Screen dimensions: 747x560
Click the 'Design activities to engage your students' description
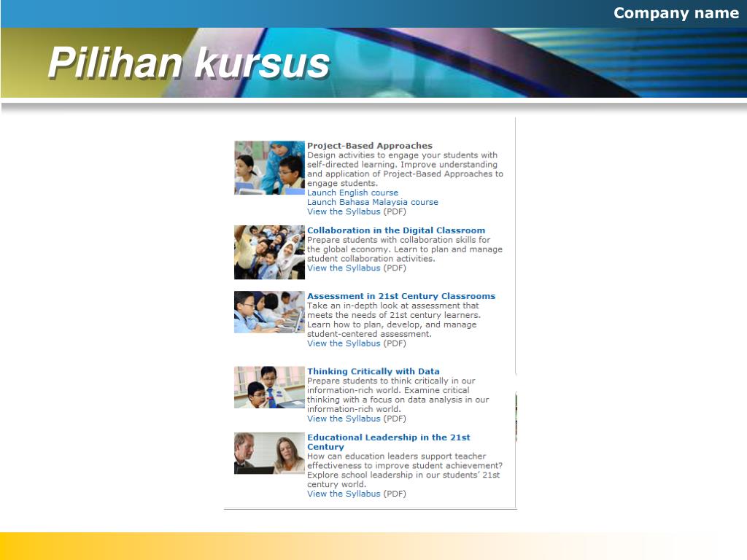tap(405, 169)
